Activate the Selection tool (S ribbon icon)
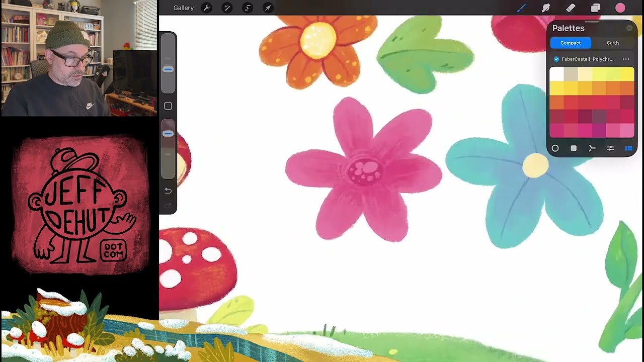Screen dimensions: 644x362 click(x=248, y=8)
